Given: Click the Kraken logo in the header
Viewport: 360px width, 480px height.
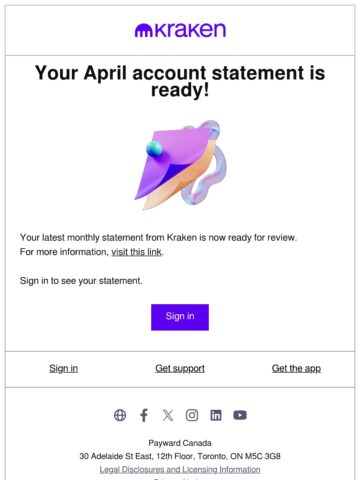Looking at the screenshot, I should tap(180, 30).
